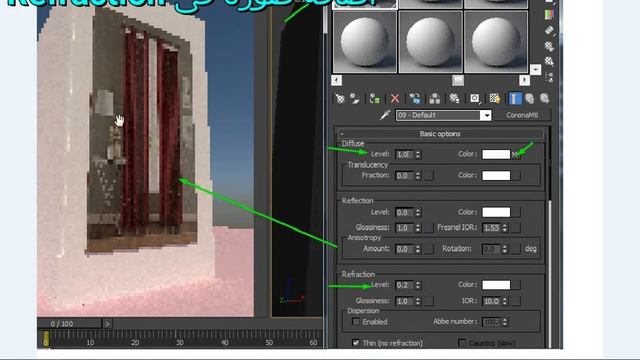Open the Translucency color swatch
640x360 pixels.
pos(496,176)
